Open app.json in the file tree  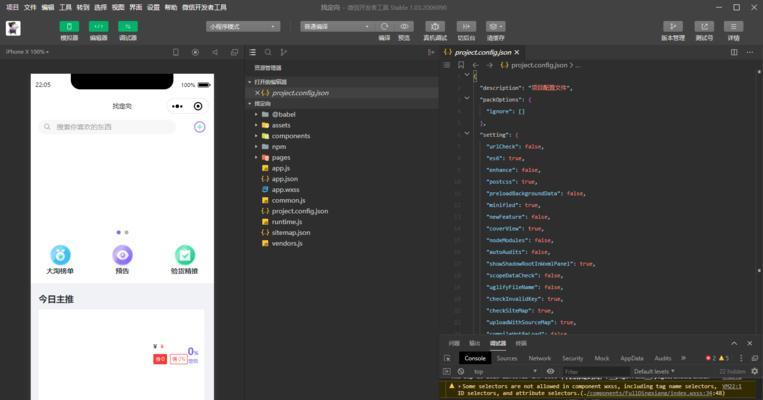[285, 179]
